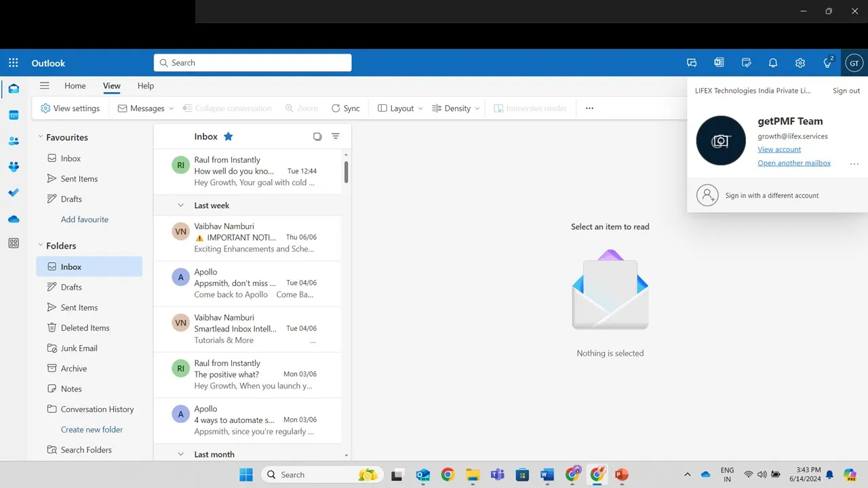Click Create new folder link
This screenshot has height=488, width=868.
(x=92, y=429)
